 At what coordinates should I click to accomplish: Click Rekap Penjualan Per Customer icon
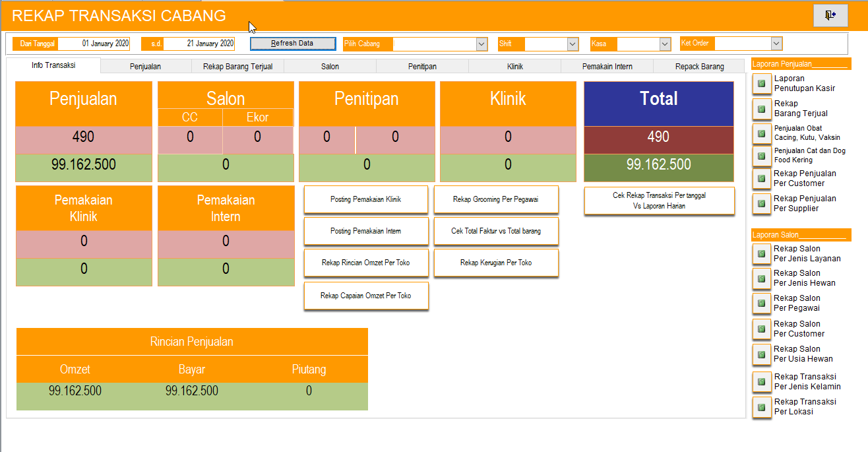(x=761, y=179)
